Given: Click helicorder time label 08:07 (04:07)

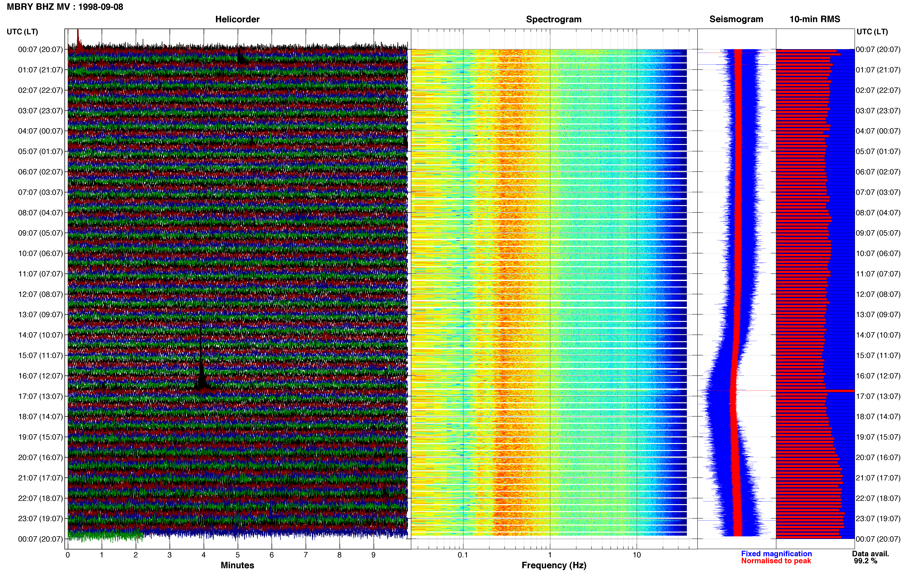Looking at the screenshot, I should pos(40,212).
